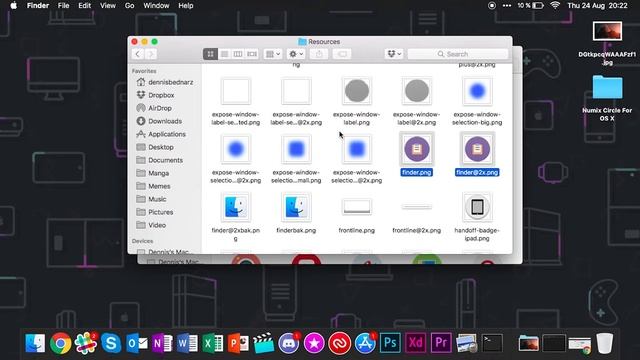This screenshot has width=640, height=360.
Task: Go back in the Resources Finder window
Action: click(x=138, y=54)
